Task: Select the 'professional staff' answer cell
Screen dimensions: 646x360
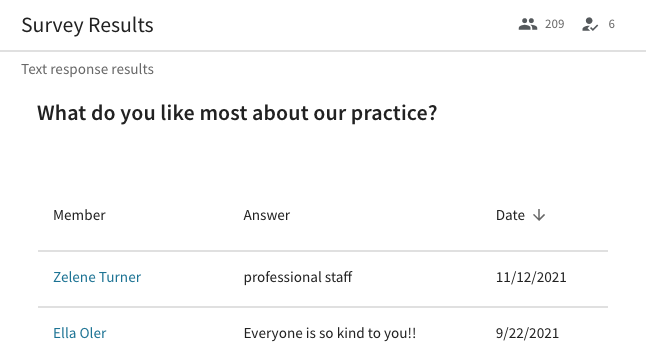Action: pyautogui.click(x=297, y=277)
